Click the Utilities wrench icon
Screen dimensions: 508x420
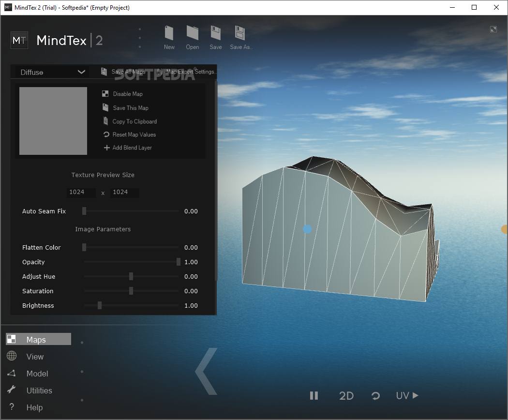click(x=11, y=390)
